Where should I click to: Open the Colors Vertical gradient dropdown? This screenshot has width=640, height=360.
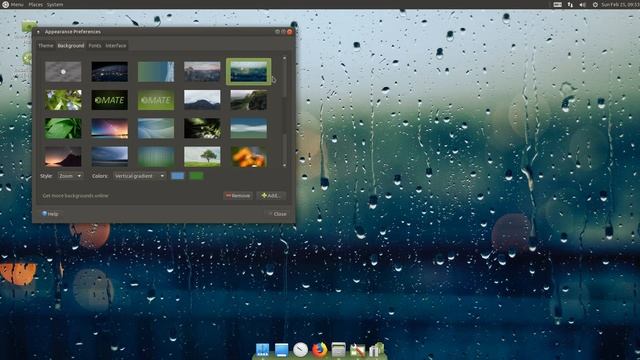click(x=139, y=176)
